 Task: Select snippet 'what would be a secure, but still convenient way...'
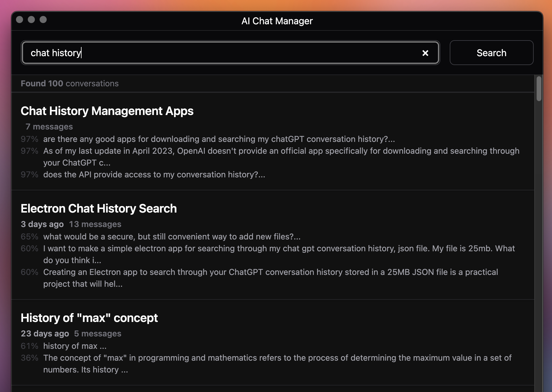[172, 237]
